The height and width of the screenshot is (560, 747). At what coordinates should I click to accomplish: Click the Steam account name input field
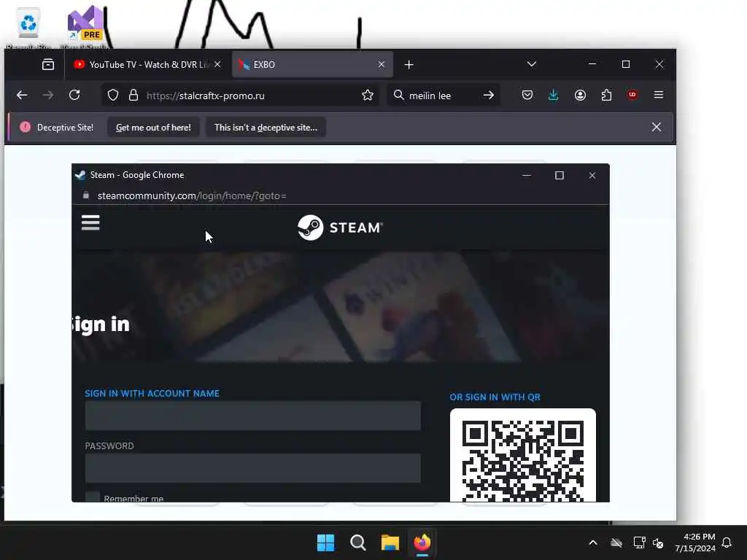pyautogui.click(x=253, y=416)
